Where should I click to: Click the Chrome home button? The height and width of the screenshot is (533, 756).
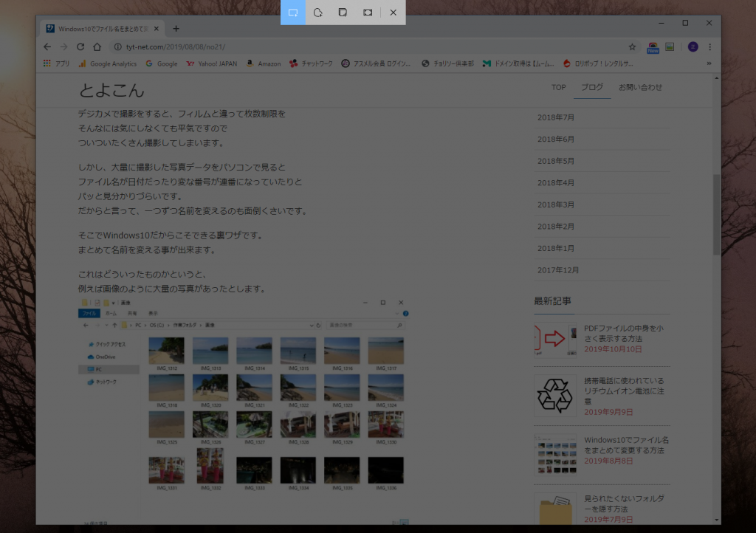(x=97, y=47)
